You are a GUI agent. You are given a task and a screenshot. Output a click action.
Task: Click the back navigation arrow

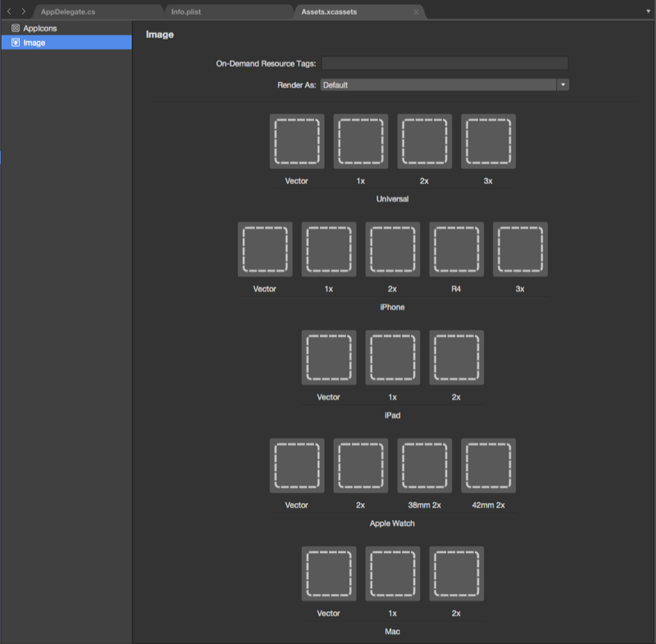point(8,11)
